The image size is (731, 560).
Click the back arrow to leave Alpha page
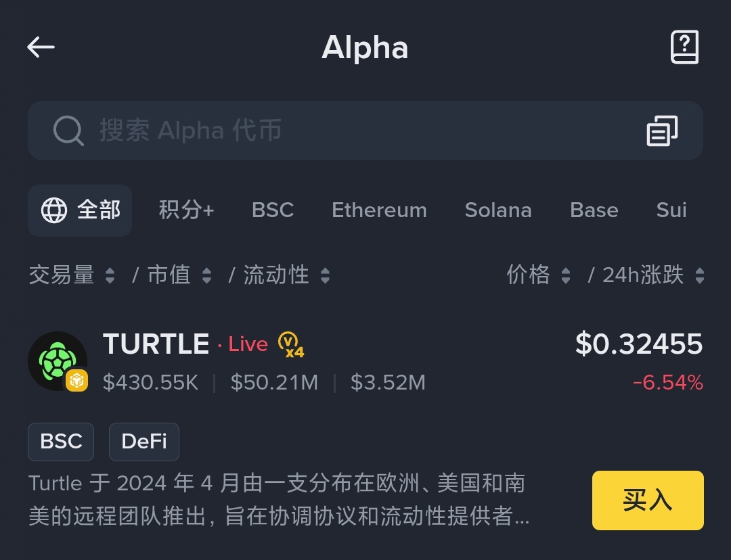tap(41, 47)
